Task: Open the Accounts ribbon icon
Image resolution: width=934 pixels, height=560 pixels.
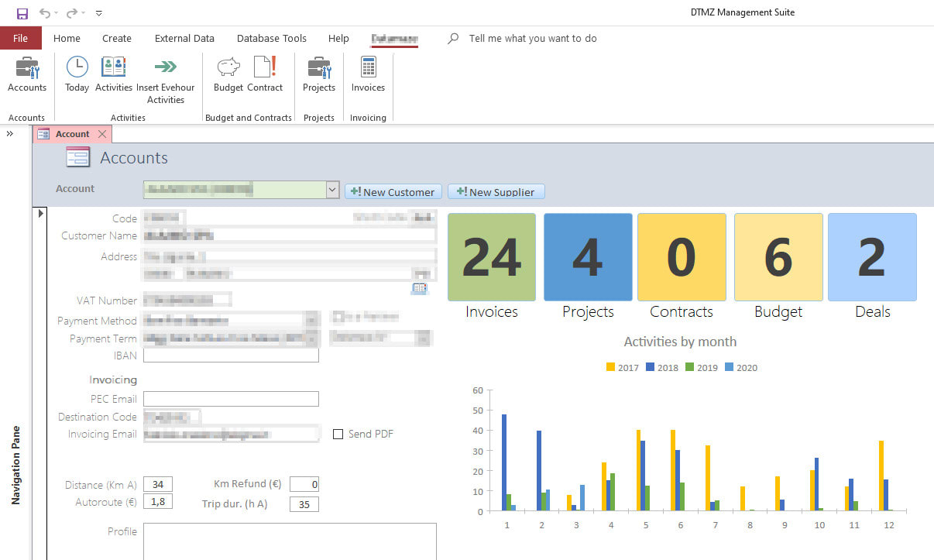Action: 27,67
